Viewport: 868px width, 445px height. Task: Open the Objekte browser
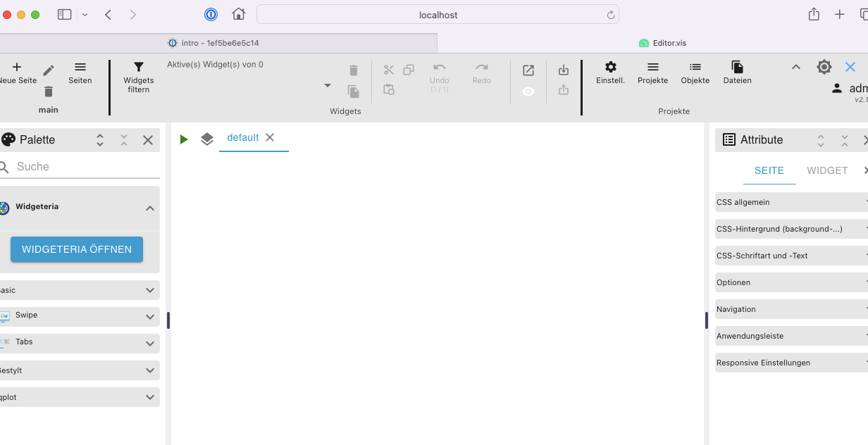coord(695,73)
